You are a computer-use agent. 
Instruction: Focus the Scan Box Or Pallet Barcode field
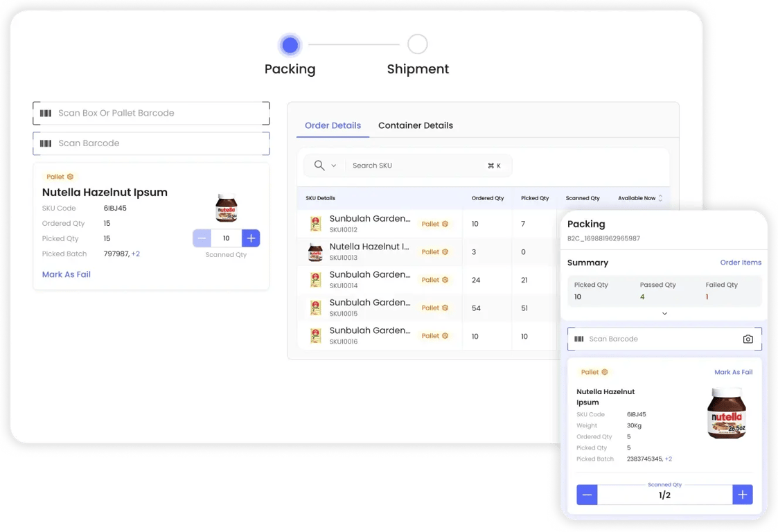pos(151,113)
